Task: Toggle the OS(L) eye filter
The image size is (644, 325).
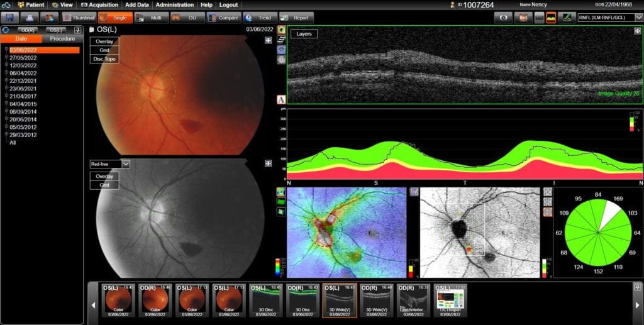Action: (56, 30)
